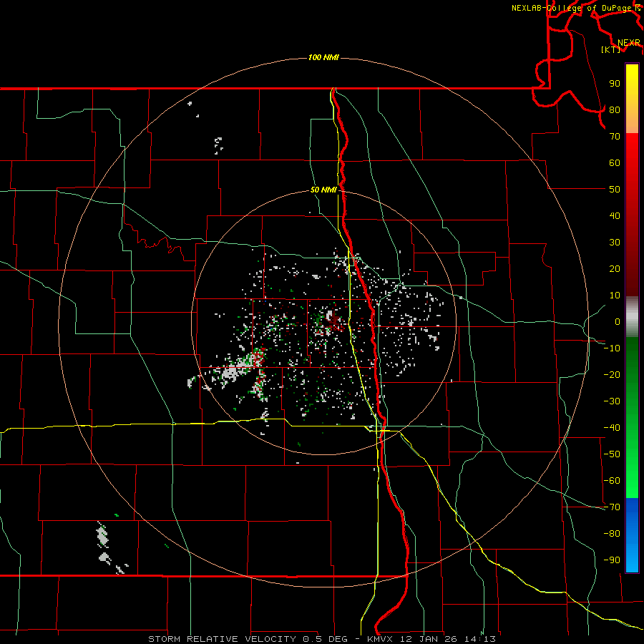
Task: Select the 80 value on velocity scale
Action: (x=615, y=109)
